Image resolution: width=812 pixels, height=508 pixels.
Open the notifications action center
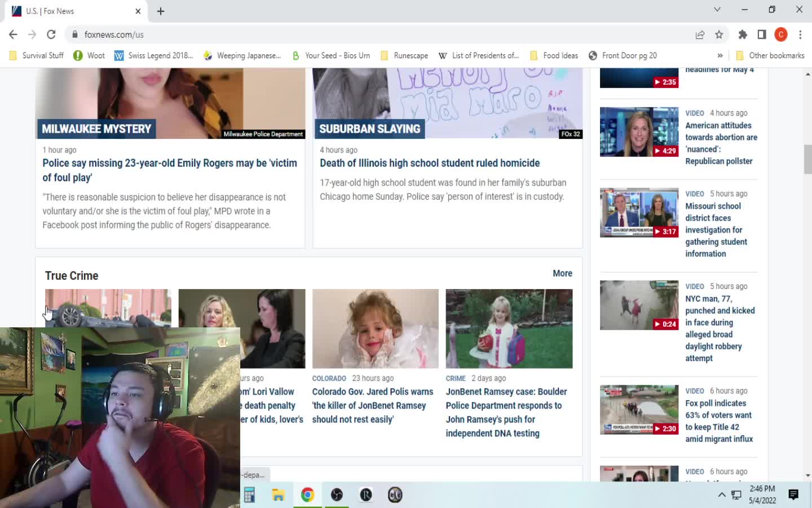click(x=793, y=495)
